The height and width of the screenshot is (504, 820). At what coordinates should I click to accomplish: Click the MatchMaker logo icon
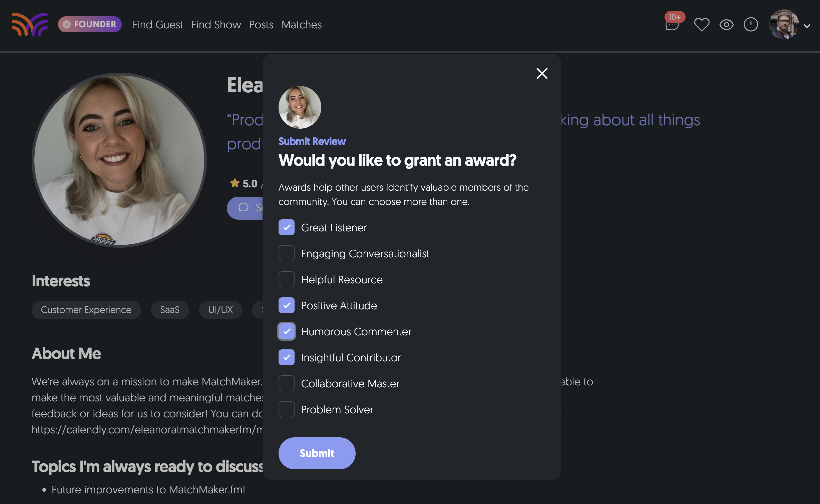pos(30,24)
